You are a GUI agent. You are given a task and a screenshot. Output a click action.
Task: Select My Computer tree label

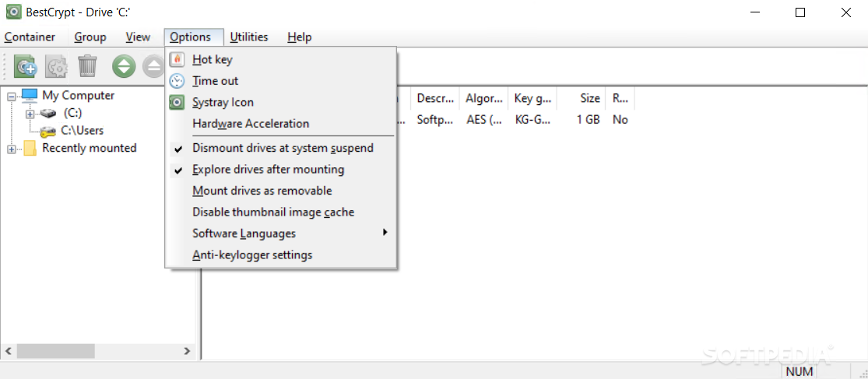point(78,95)
